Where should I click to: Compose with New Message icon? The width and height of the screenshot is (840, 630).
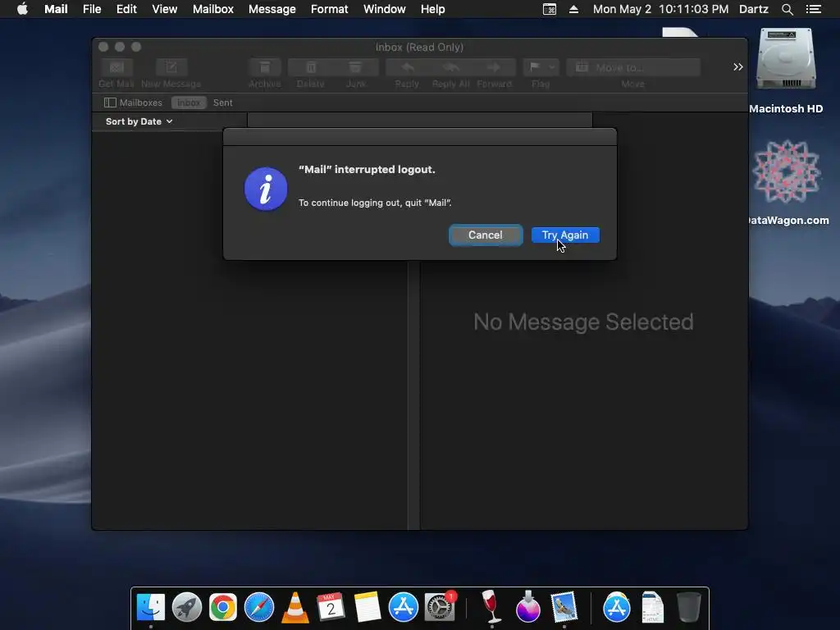[171, 67]
